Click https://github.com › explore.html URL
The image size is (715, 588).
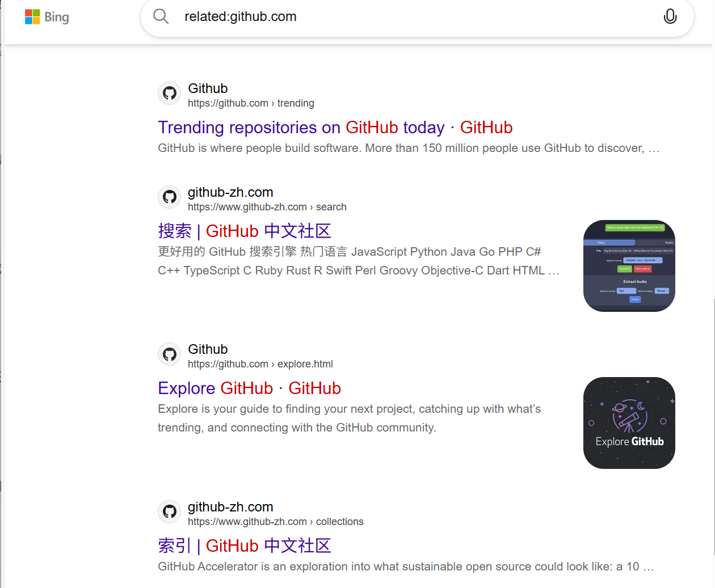[260, 364]
